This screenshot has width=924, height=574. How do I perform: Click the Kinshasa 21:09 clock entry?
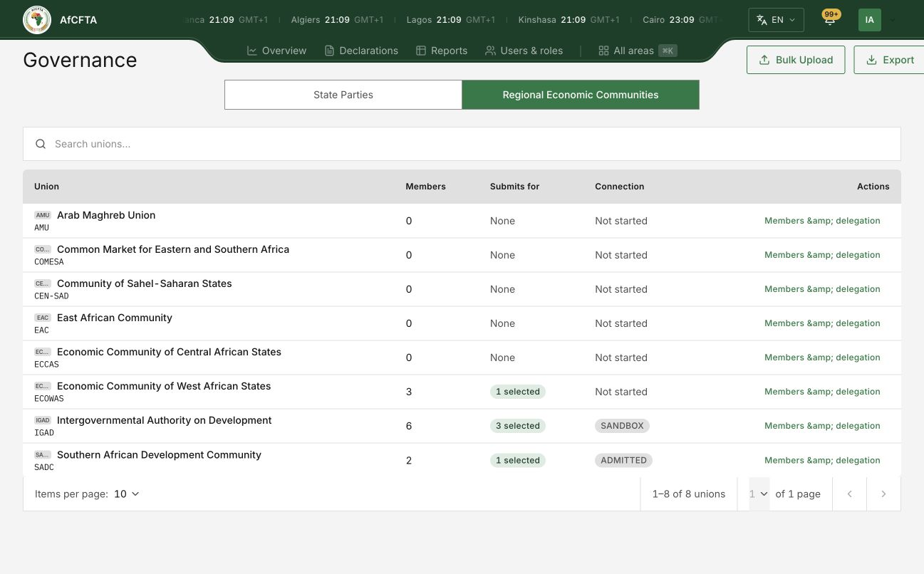point(569,20)
